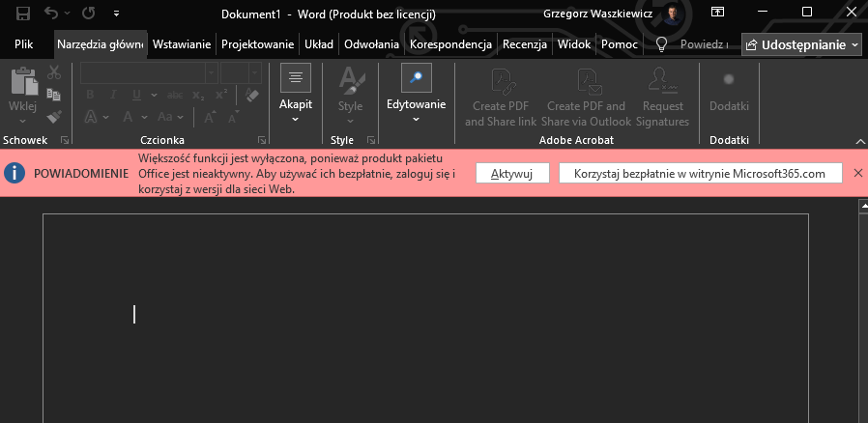Image resolution: width=868 pixels, height=423 pixels.
Task: Click the Decrease Font Size icon
Action: 234,117
